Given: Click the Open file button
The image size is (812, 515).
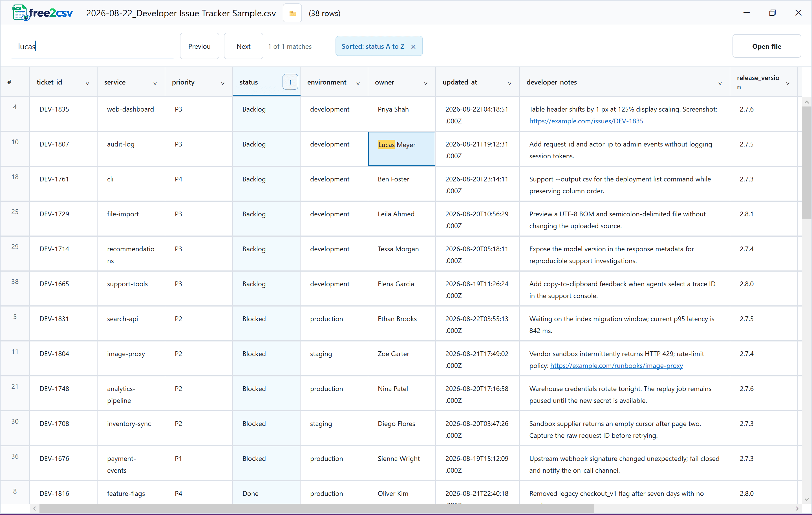Looking at the screenshot, I should click(767, 46).
